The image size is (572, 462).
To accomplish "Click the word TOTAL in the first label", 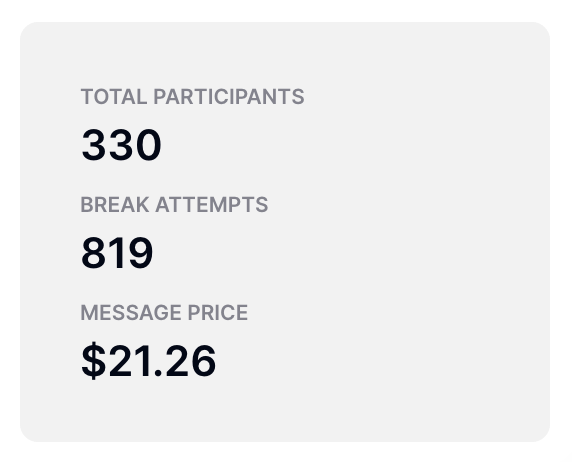I will click(114, 97).
